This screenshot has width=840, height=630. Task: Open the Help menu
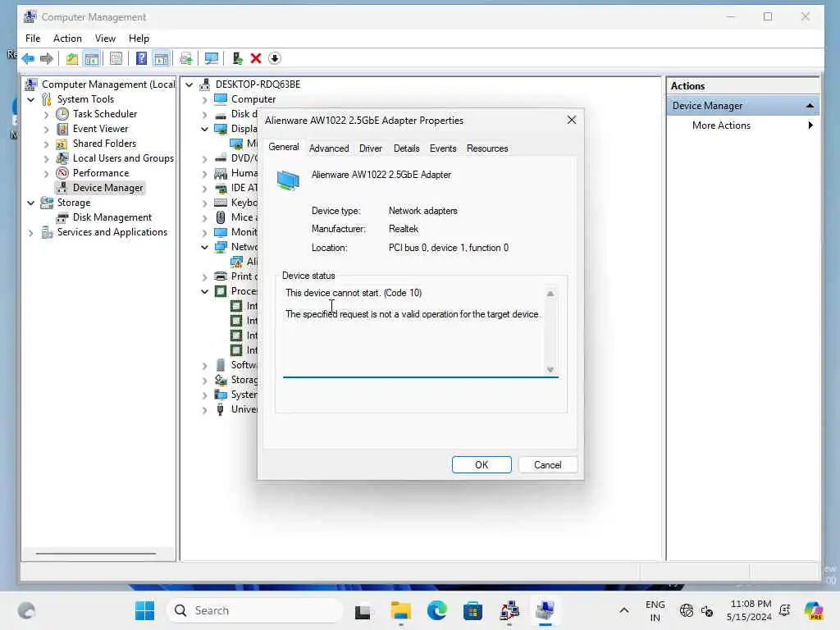(x=139, y=38)
